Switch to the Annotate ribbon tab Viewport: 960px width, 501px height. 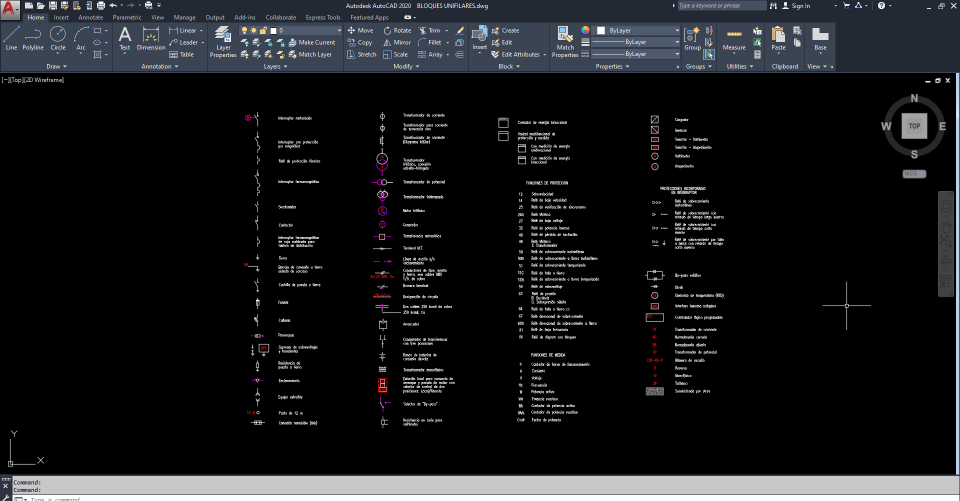[x=90, y=17]
